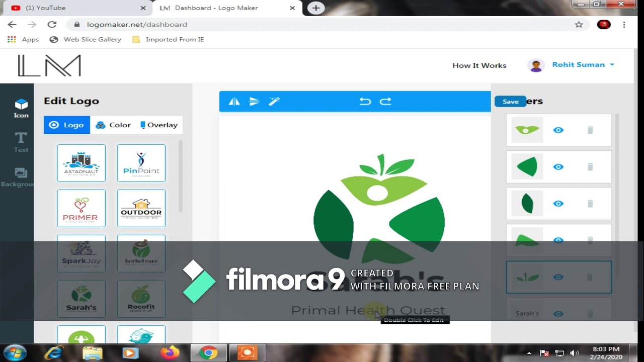This screenshot has width=644, height=362.
Task: Choose the PinPoint logo template
Action: [x=141, y=163]
